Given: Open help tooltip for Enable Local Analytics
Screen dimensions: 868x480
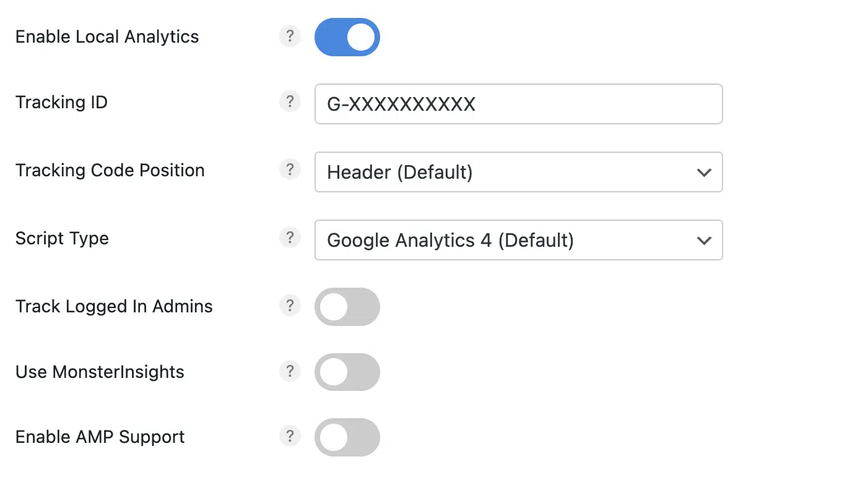Looking at the screenshot, I should (x=290, y=36).
